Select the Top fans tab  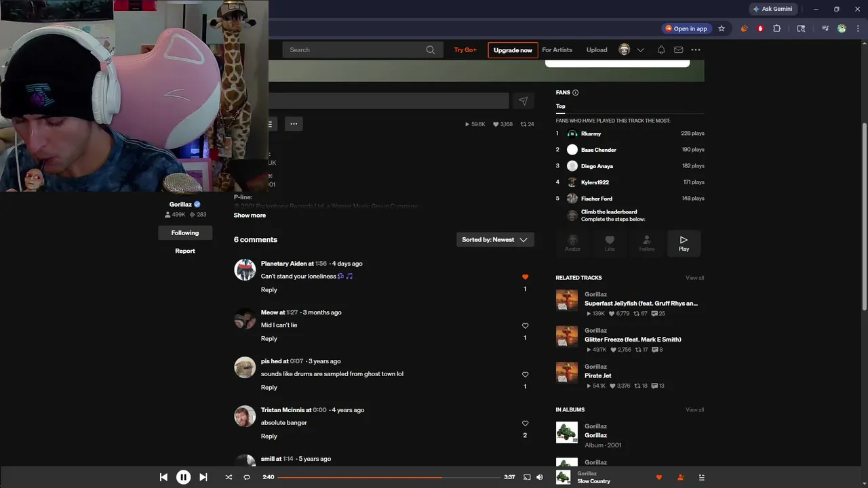(x=560, y=106)
